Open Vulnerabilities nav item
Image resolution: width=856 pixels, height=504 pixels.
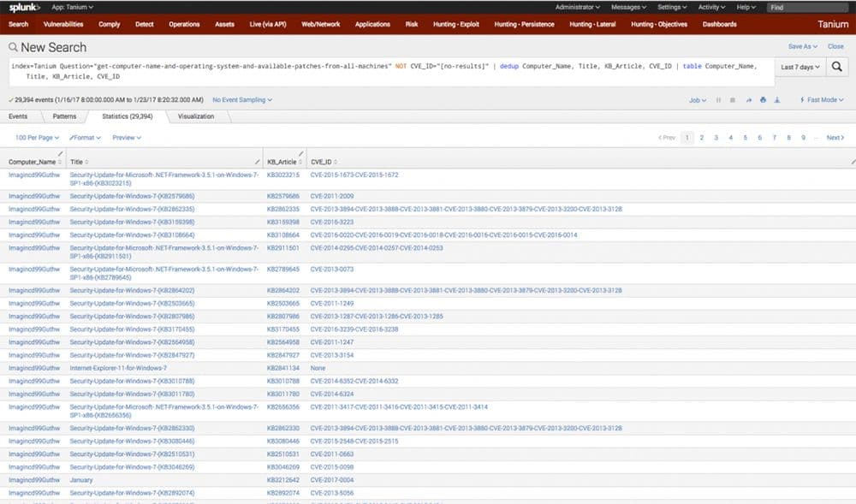click(63, 25)
